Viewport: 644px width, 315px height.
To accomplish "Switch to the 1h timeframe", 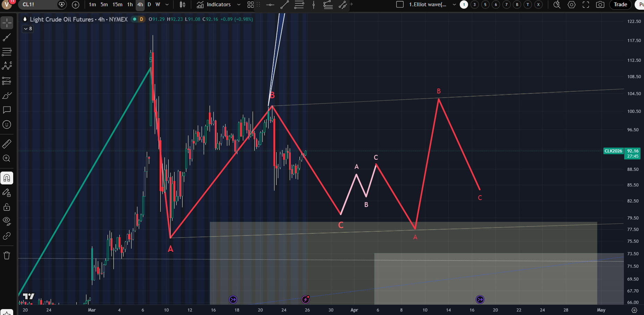I will (130, 5).
